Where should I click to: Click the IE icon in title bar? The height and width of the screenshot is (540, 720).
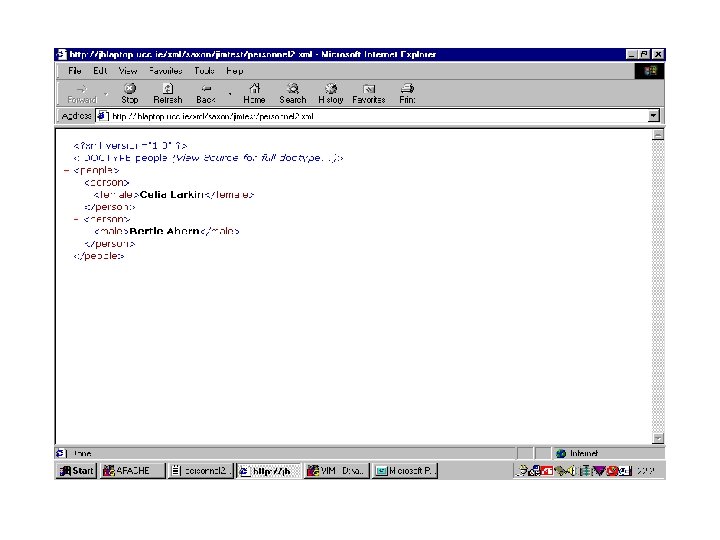click(x=62, y=54)
